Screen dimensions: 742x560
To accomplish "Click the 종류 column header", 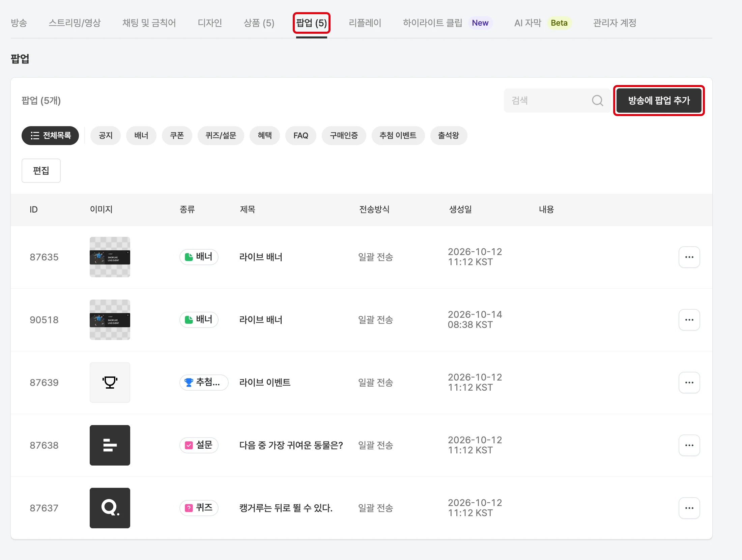I will pyautogui.click(x=187, y=209).
